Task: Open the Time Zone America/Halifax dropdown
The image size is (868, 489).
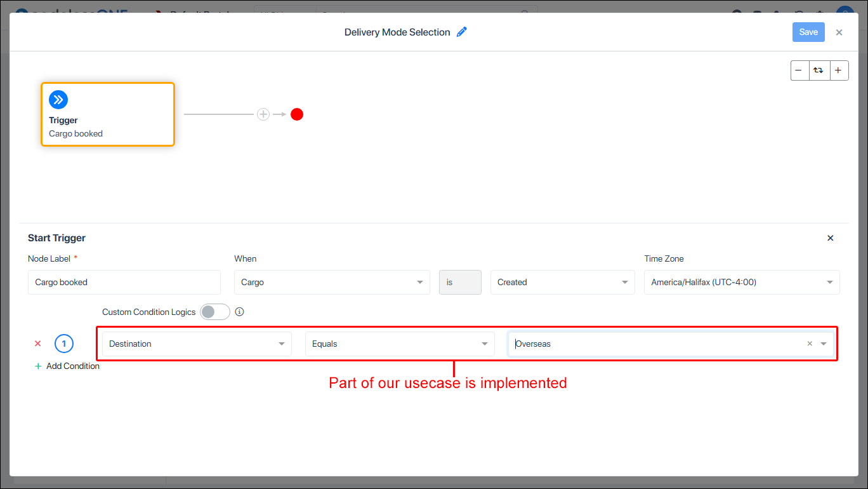Action: pyautogui.click(x=742, y=282)
